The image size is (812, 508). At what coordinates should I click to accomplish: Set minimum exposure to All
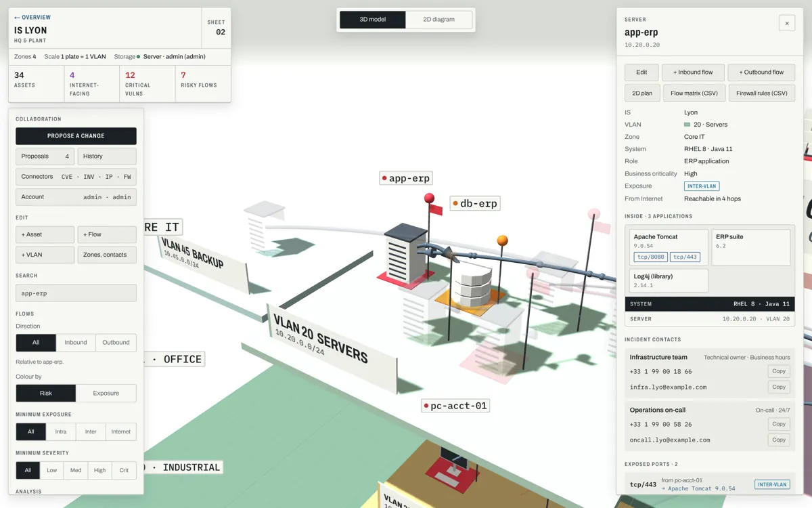tap(31, 431)
